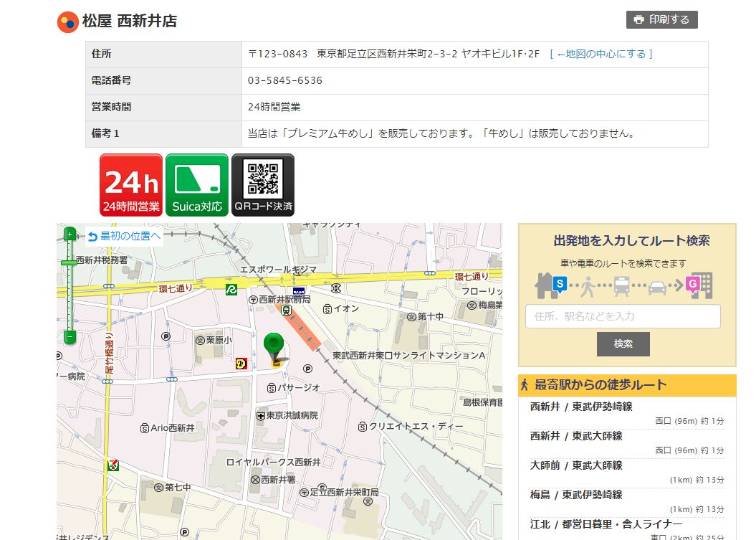Select 大師前 / 東武大師線 walking route
This screenshot has width=756, height=540.
[x=576, y=465]
